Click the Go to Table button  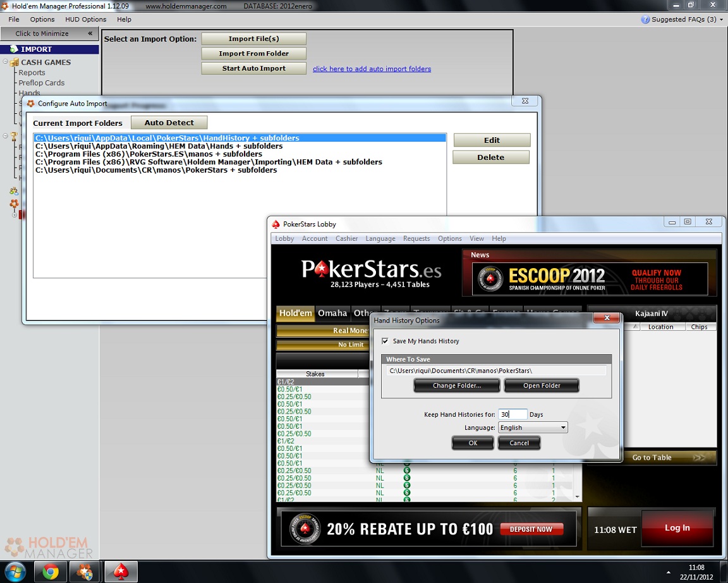coord(652,458)
